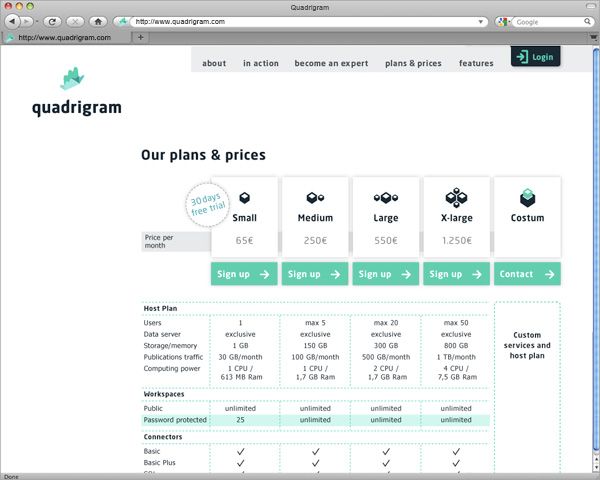
Task: Sign up for the Large plan
Action: coord(386,274)
